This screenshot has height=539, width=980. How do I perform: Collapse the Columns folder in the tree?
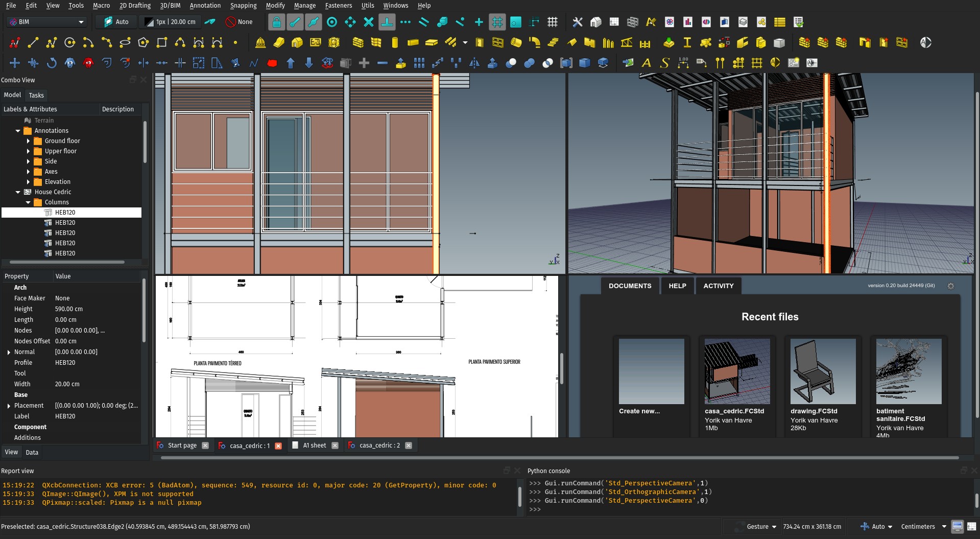(x=29, y=202)
